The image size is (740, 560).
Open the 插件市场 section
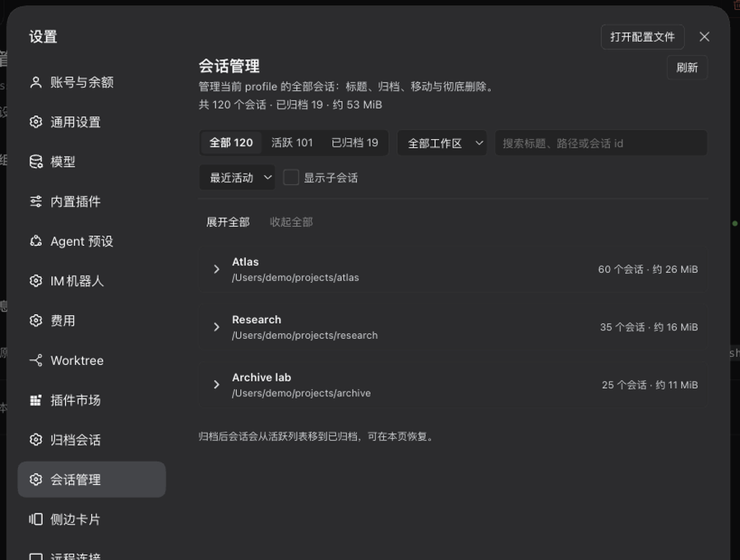coord(91,400)
